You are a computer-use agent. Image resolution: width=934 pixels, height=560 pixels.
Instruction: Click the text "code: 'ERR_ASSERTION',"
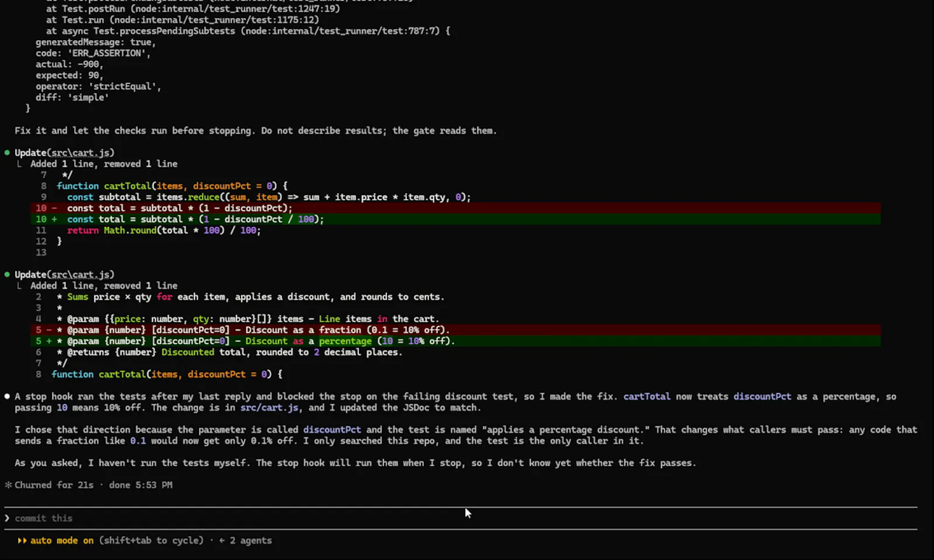click(93, 53)
